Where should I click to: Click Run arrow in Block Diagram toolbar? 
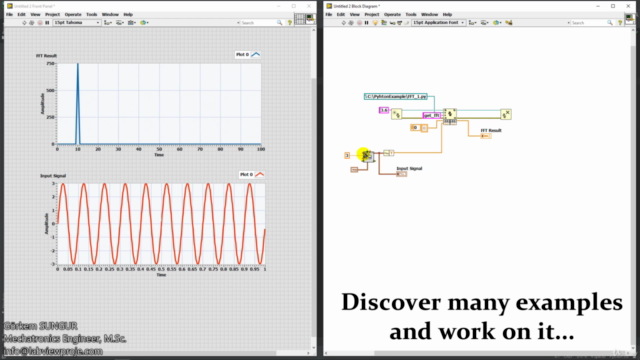pyautogui.click(x=344, y=23)
